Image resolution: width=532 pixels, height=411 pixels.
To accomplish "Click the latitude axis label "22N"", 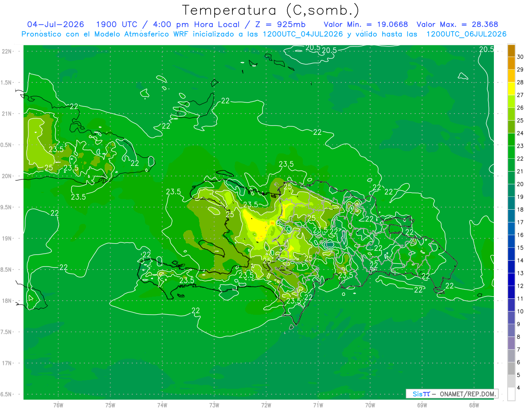I will (7, 51).
